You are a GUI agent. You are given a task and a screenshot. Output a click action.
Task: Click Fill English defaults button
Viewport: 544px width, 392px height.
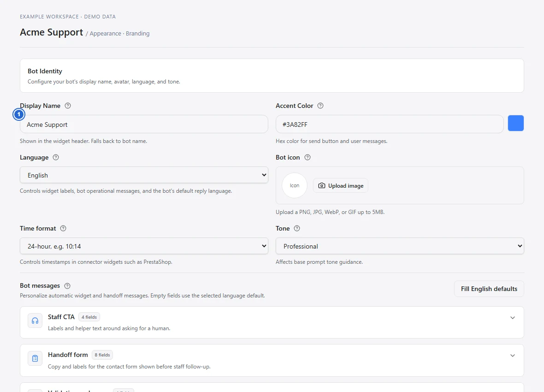coord(489,289)
